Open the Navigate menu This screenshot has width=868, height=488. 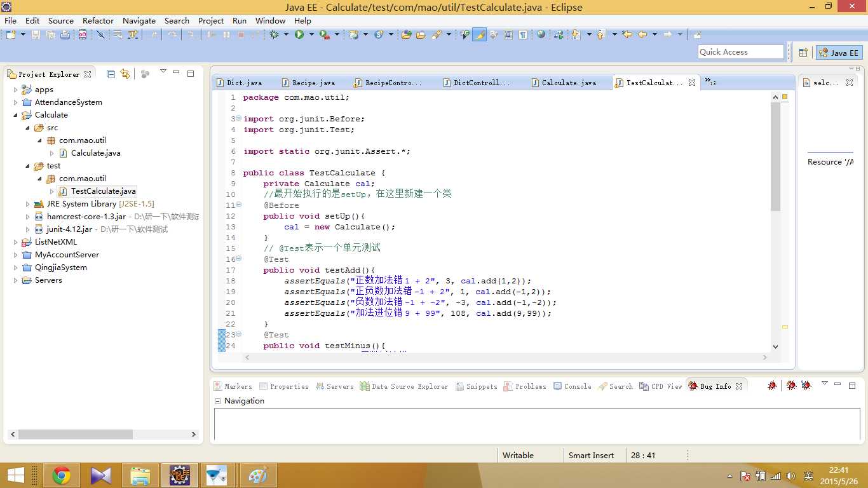139,20
